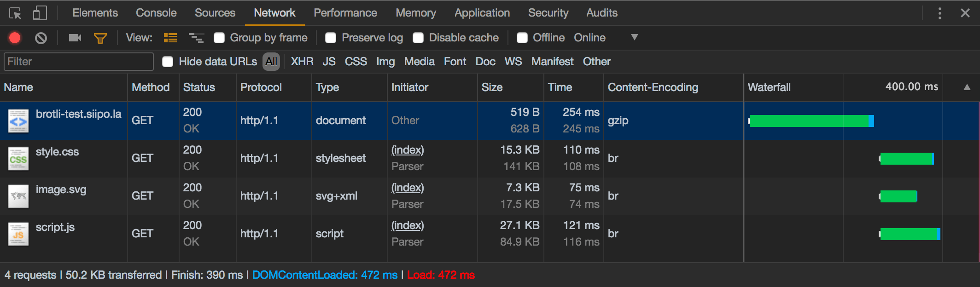Screen dimensions: 980x287
Task: Stop recording the network log
Action: pyautogui.click(x=15, y=38)
